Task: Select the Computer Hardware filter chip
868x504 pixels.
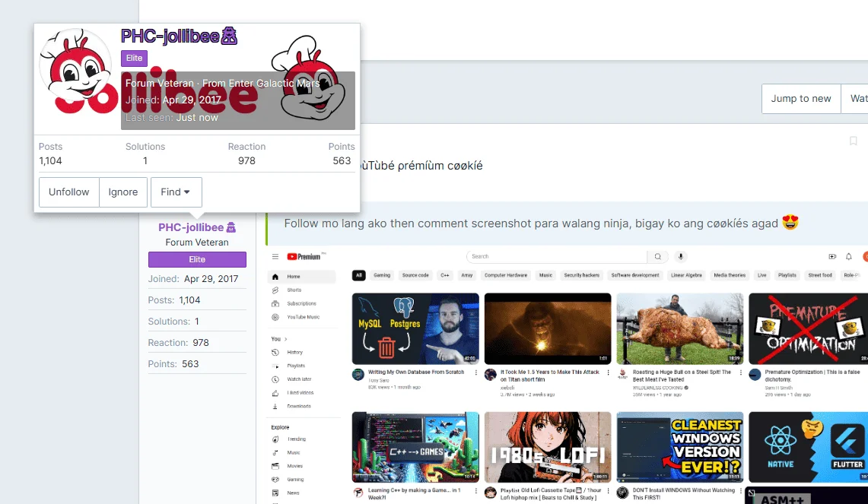Action: click(x=506, y=275)
